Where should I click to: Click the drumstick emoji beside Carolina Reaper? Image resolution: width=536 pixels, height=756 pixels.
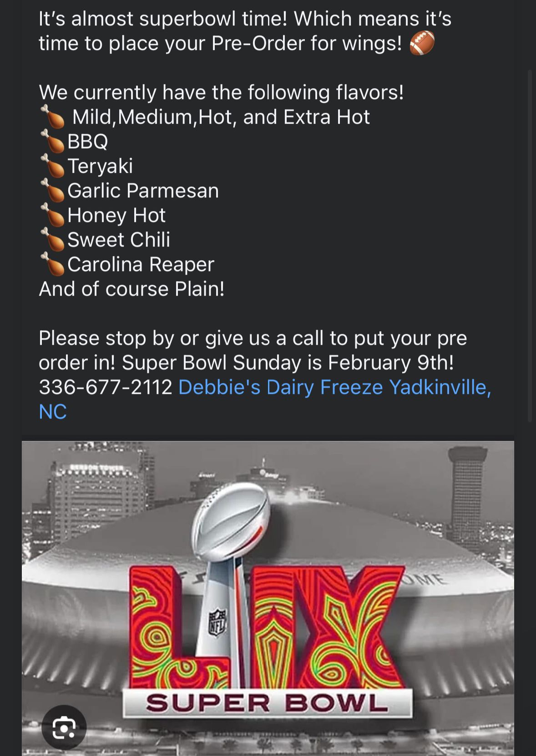coord(52,264)
